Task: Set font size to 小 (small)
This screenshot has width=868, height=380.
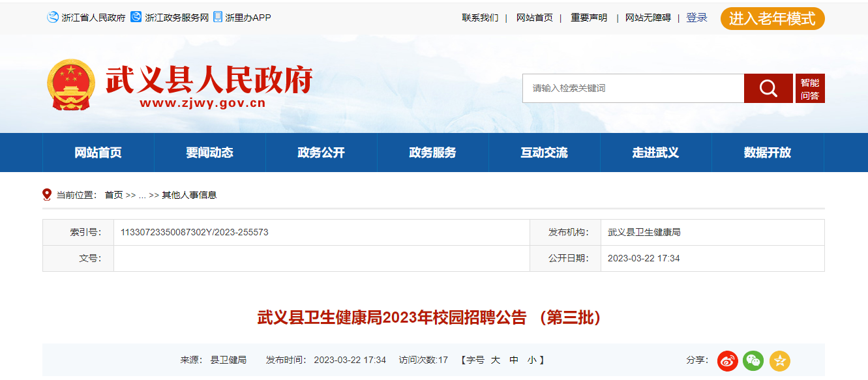Action: click(x=532, y=360)
